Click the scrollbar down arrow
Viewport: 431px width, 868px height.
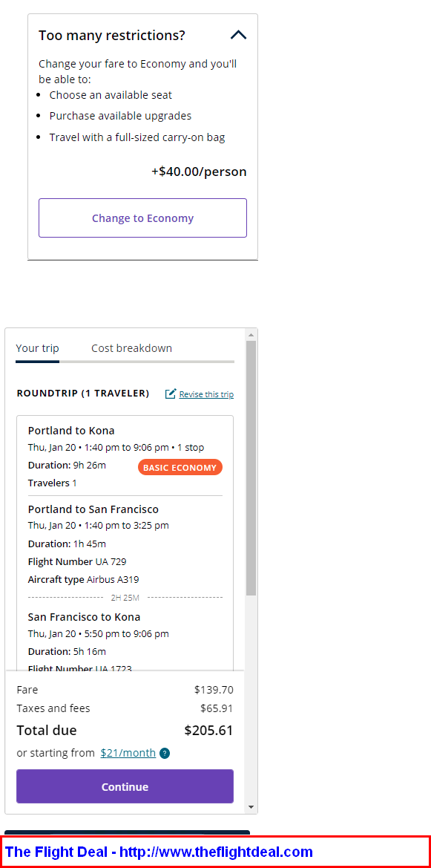[251, 807]
